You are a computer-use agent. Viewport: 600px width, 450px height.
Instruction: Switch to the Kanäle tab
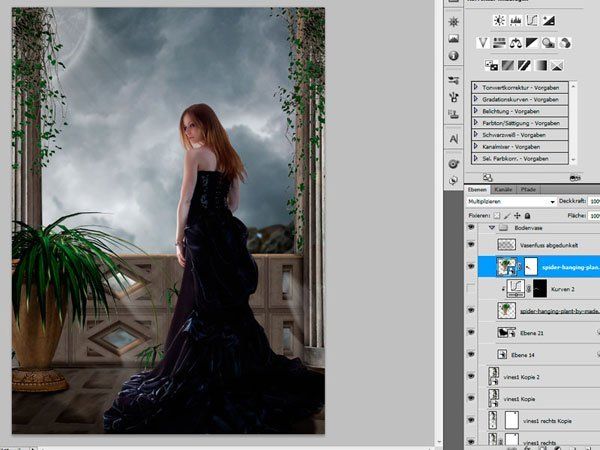503,189
